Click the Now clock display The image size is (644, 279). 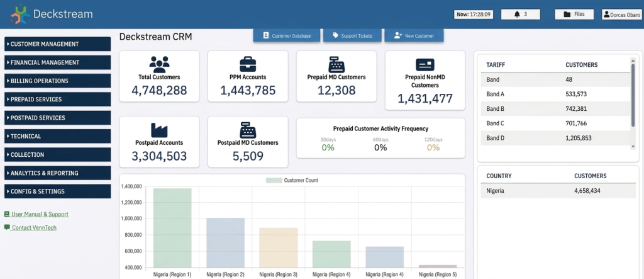point(474,14)
